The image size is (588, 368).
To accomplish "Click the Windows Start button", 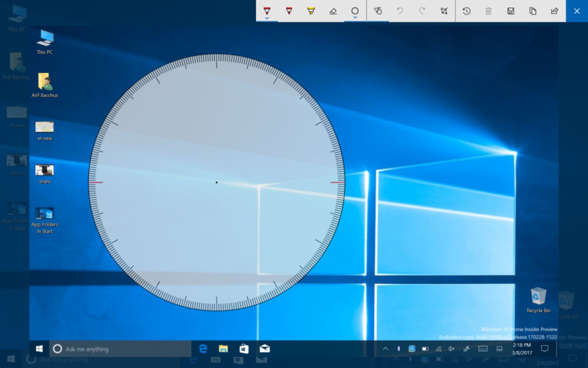I will [x=39, y=349].
